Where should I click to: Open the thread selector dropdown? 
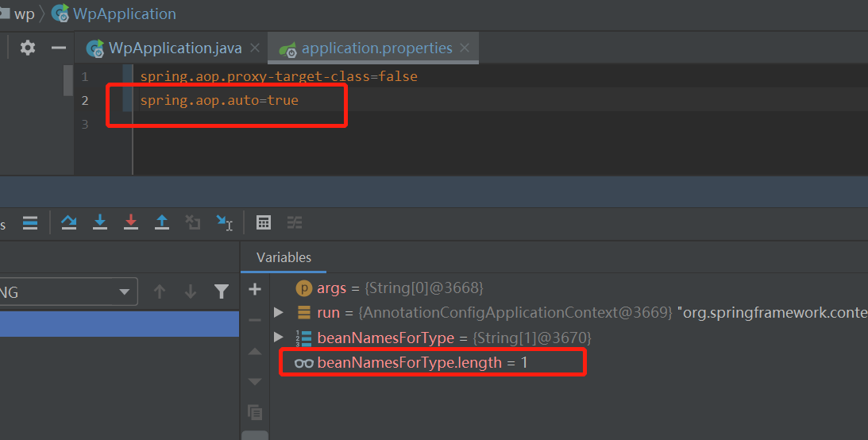[68, 291]
